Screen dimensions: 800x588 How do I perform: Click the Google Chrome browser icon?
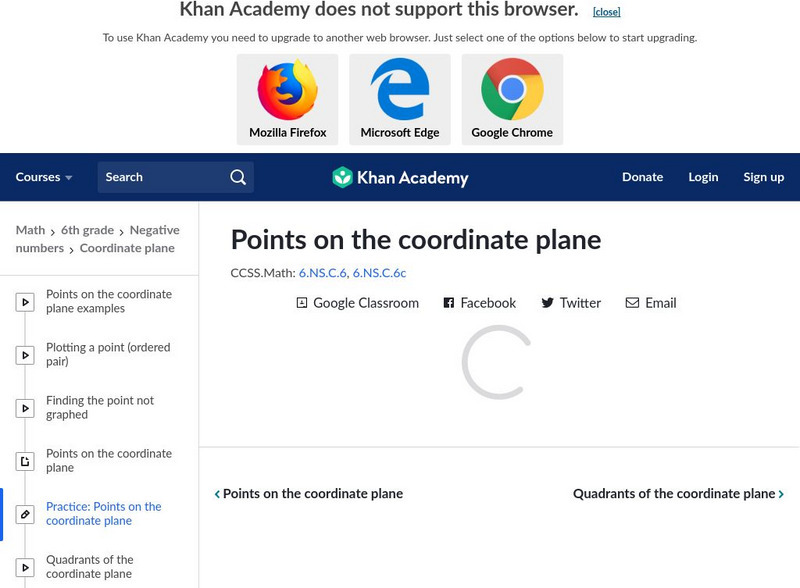click(x=512, y=90)
